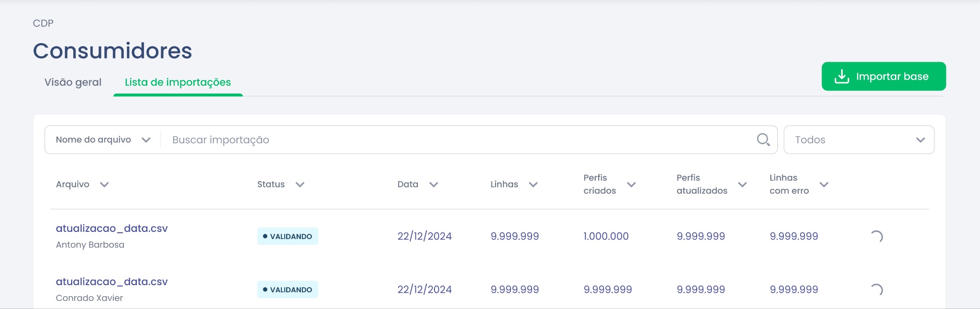Open atualizacao_data.csv by Antony Barbosa
The image size is (980, 309).
111,229
